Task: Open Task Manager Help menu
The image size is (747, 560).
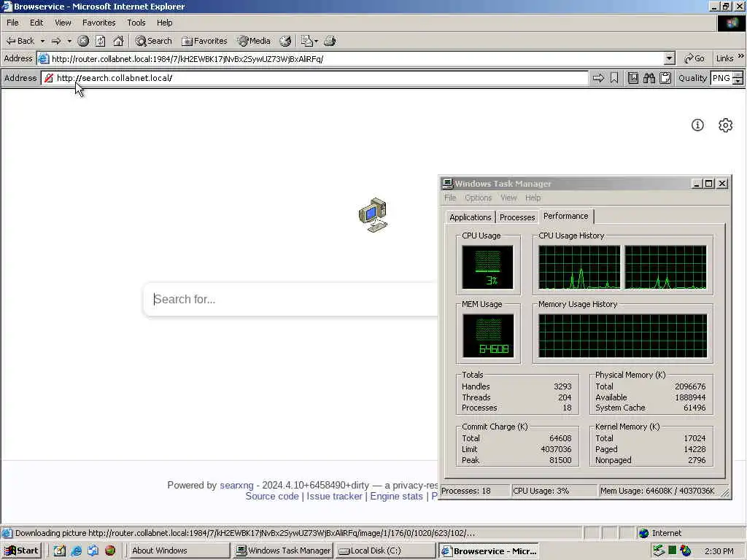Action: [x=533, y=198]
